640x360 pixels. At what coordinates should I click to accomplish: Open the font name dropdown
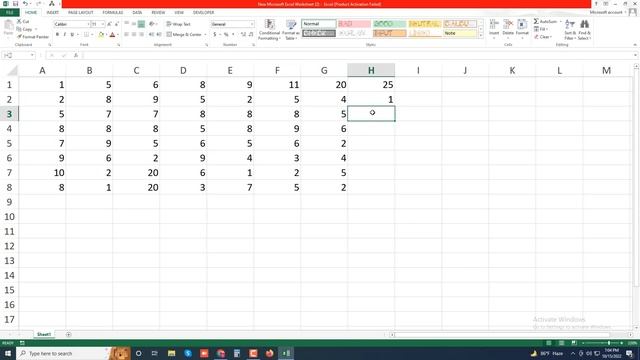(x=88, y=24)
